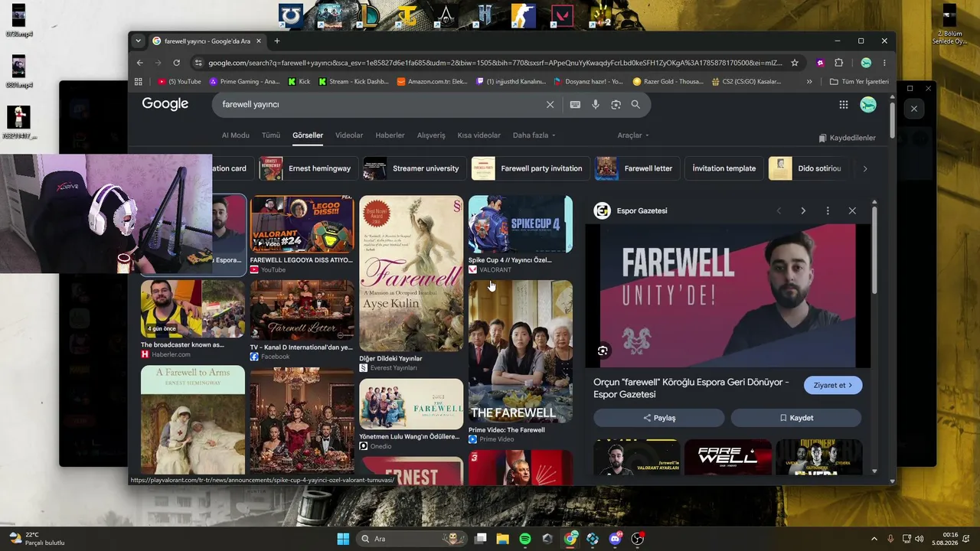Submit the search with the magnifier icon
Viewport: 980px width, 551px height.
point(635,104)
